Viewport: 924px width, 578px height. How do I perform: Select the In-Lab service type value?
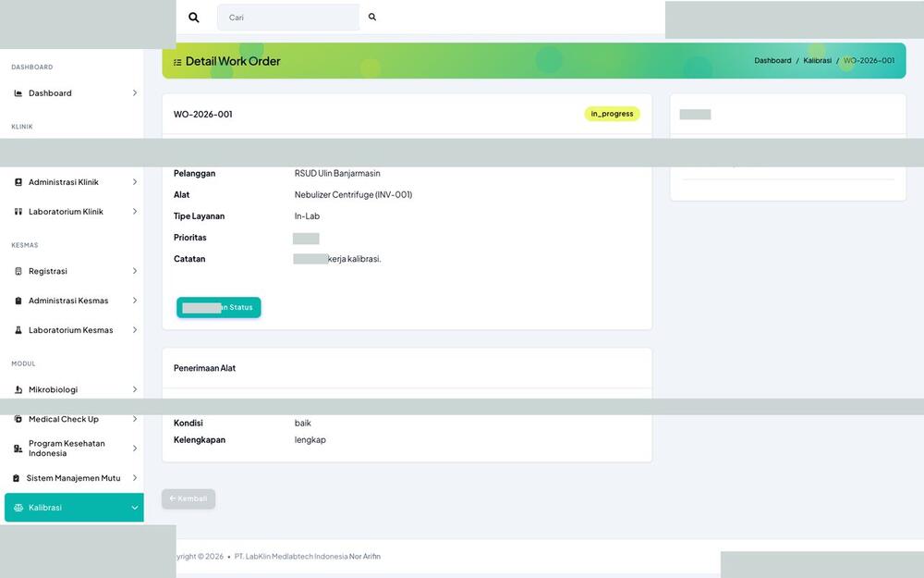(x=307, y=216)
